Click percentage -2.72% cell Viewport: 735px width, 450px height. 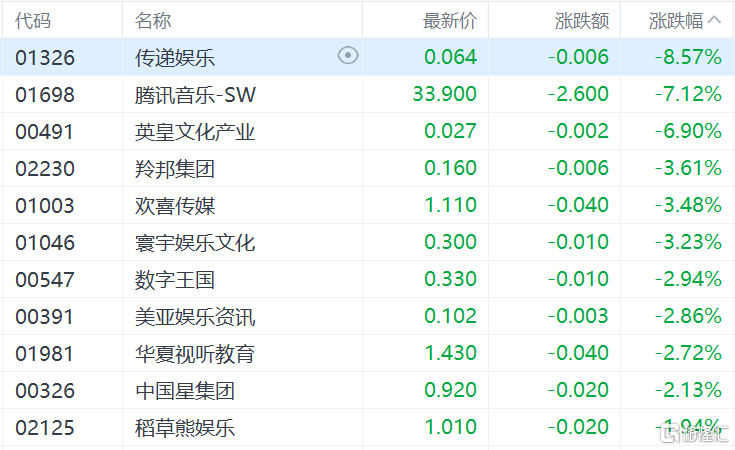click(688, 353)
